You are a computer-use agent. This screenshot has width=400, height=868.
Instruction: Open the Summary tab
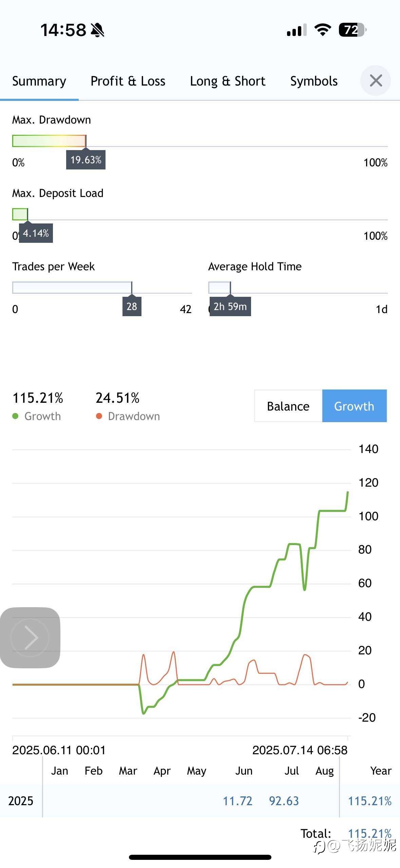pyautogui.click(x=39, y=81)
